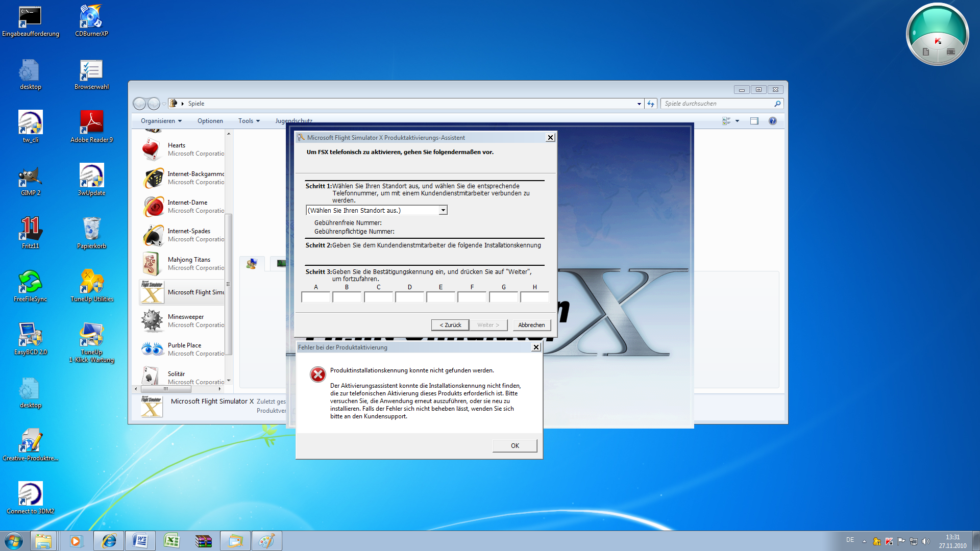This screenshot has height=551, width=980.
Task: Open GIMP 2 desktop icon
Action: coord(30,181)
